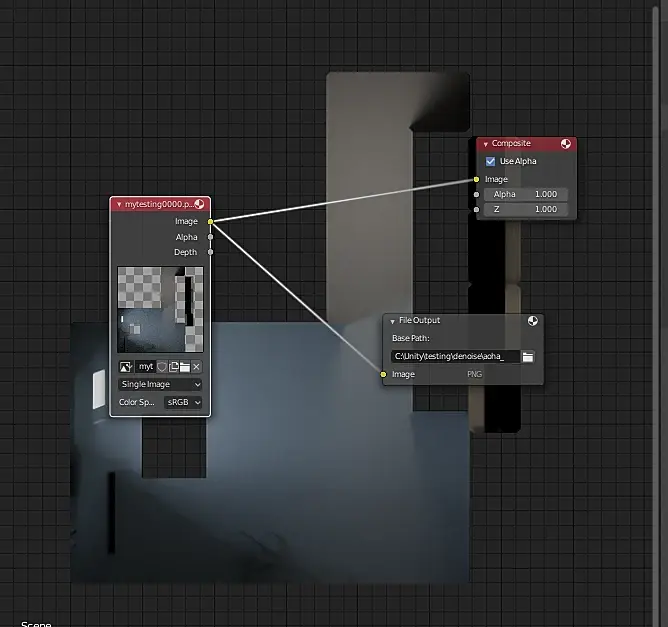Click the Image input socket of File Output node

[x=383, y=374]
